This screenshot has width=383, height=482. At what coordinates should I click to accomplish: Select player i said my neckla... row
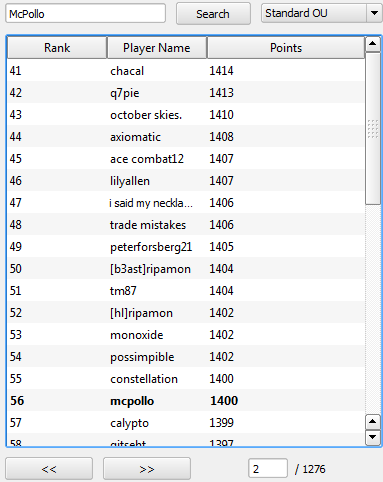click(186, 203)
